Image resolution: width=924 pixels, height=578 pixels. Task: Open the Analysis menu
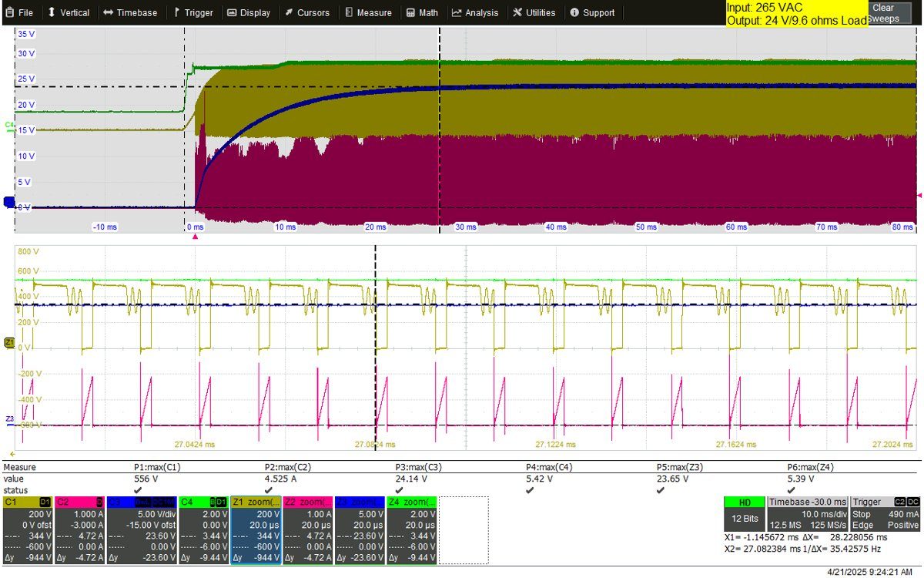[x=475, y=12]
